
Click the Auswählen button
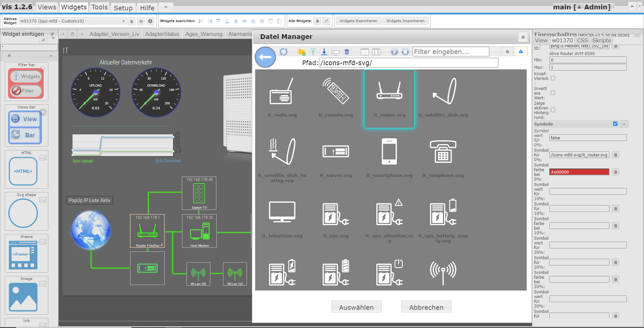point(356,307)
